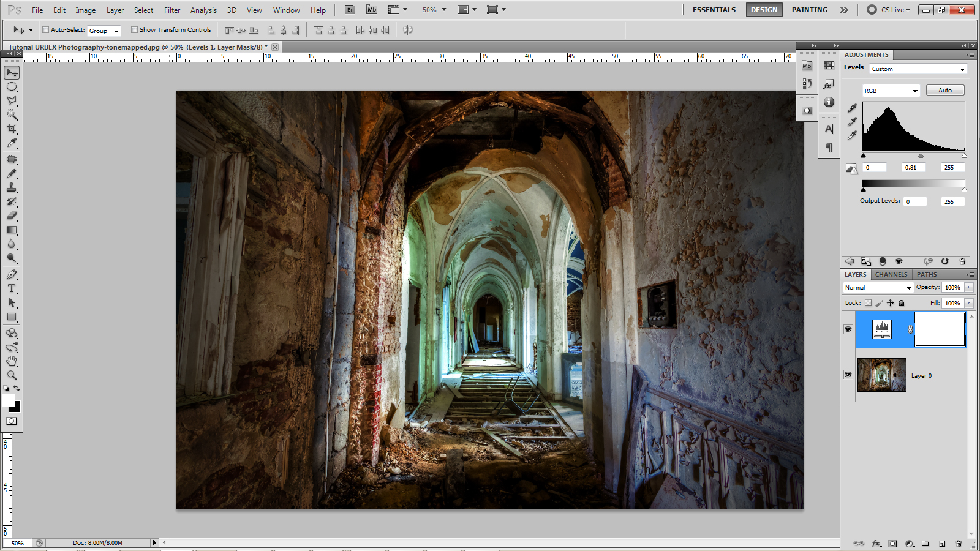Screen dimensions: 980x551
Task: Open the Normal blend mode dropdown
Action: (x=878, y=288)
